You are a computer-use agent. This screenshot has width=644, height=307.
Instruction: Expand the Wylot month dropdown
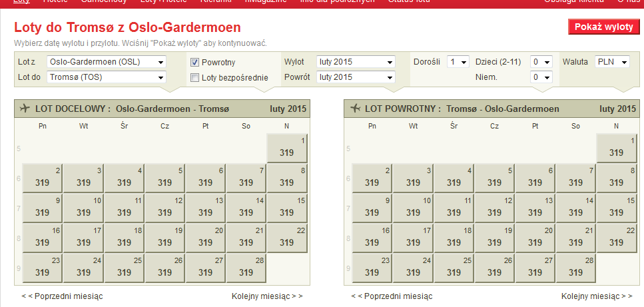click(x=356, y=62)
